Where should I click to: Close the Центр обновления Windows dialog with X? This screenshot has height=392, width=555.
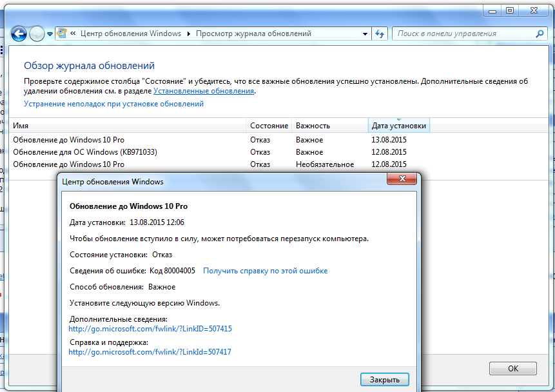[402, 179]
